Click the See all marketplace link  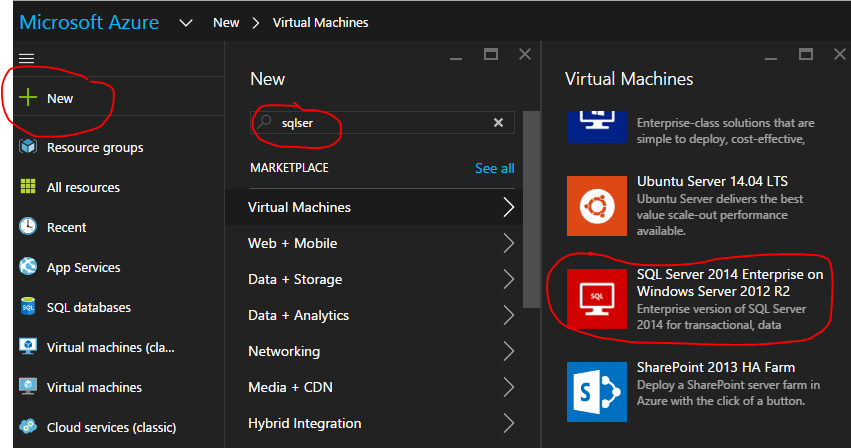pos(494,168)
